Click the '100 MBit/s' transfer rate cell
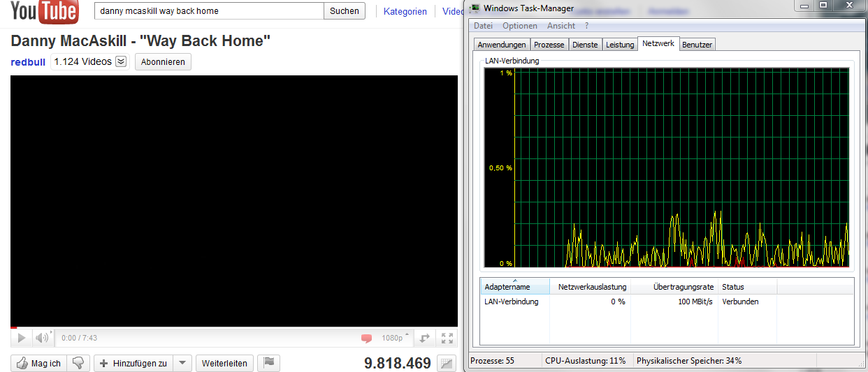 [695, 302]
